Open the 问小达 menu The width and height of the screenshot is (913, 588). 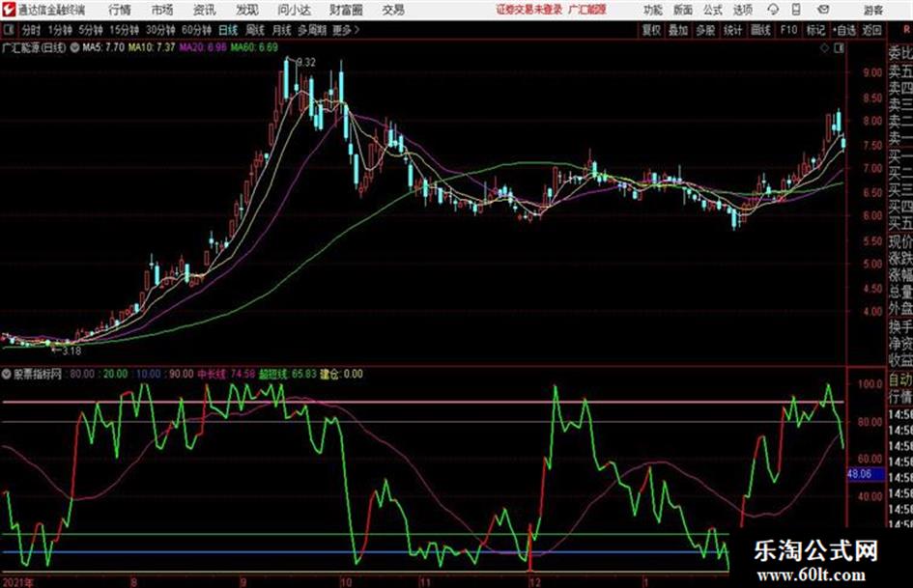tap(294, 10)
